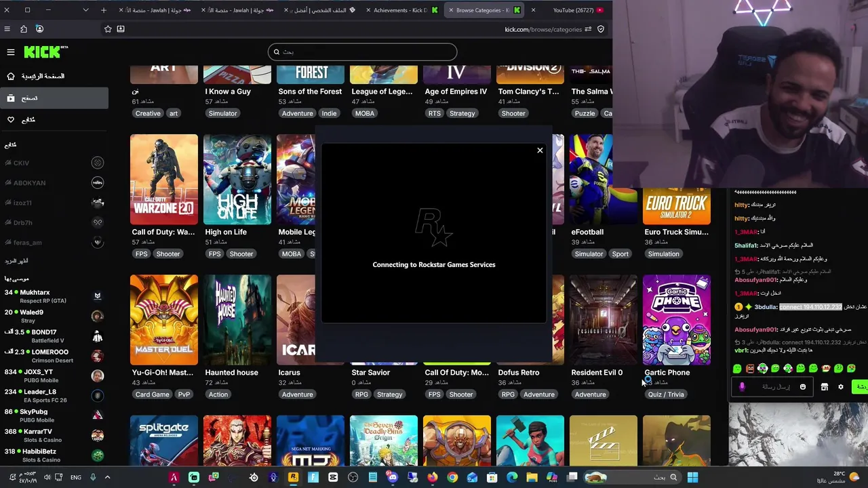Click the shield icon in the address bar
Screen dimensions: 868x488
[601, 29]
